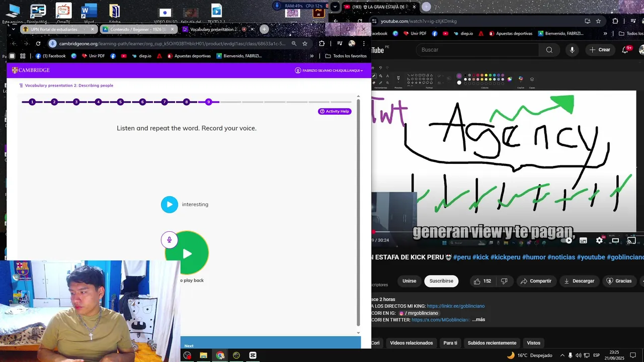Open Chrome menu in left browser

(364, 43)
